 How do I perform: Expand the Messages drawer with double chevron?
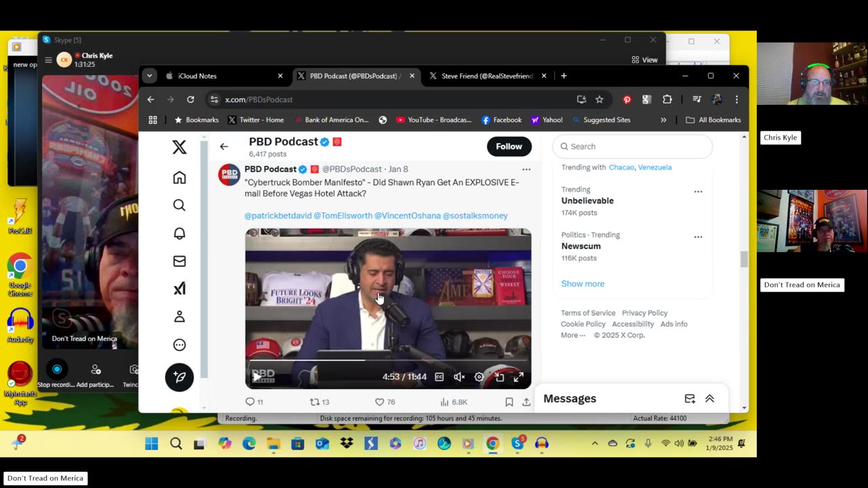[x=709, y=399]
